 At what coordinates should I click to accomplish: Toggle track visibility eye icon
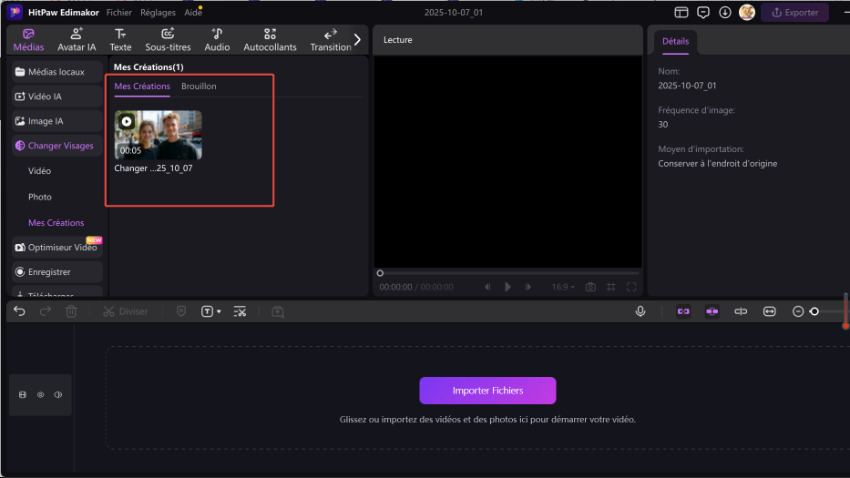(41, 395)
